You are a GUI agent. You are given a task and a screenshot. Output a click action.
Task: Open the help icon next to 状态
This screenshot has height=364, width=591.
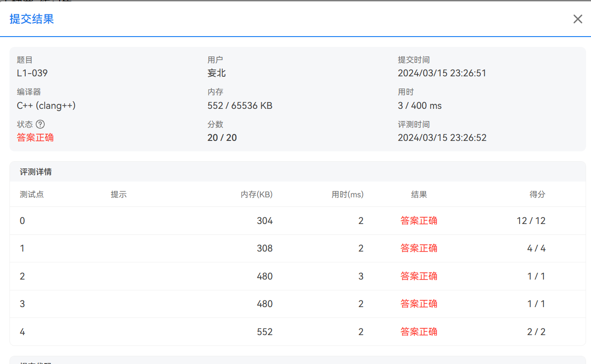point(40,124)
